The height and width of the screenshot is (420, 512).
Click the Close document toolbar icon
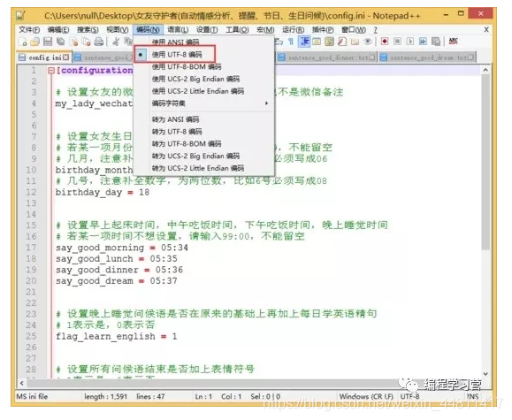click(x=74, y=42)
